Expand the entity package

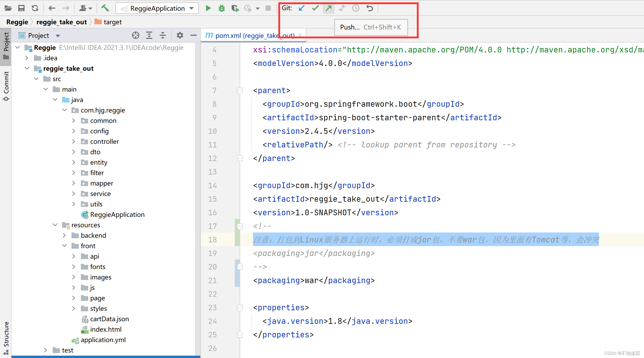[x=74, y=162]
